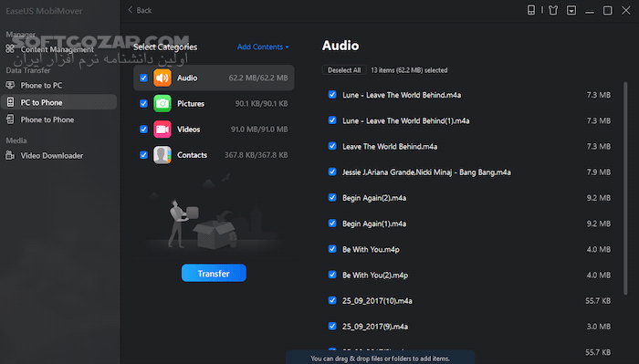Click the audio list vertical scrollbar
639x364 pixels.
coord(625,188)
